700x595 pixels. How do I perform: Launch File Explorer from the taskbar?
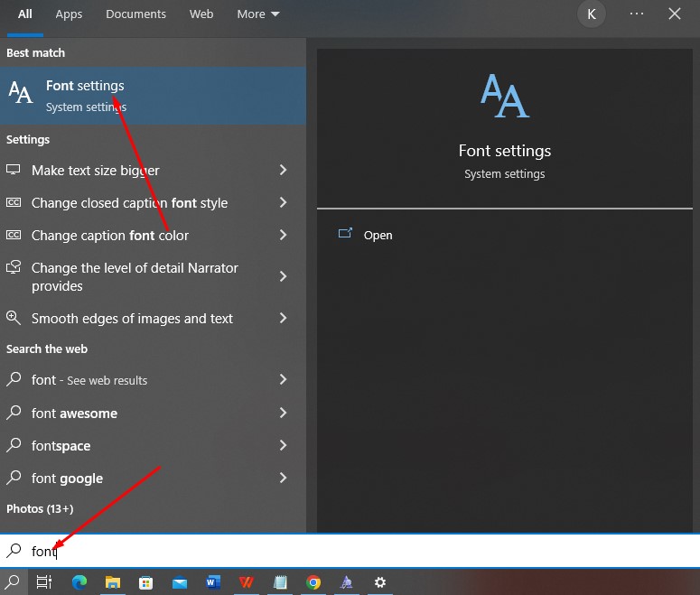[113, 582]
